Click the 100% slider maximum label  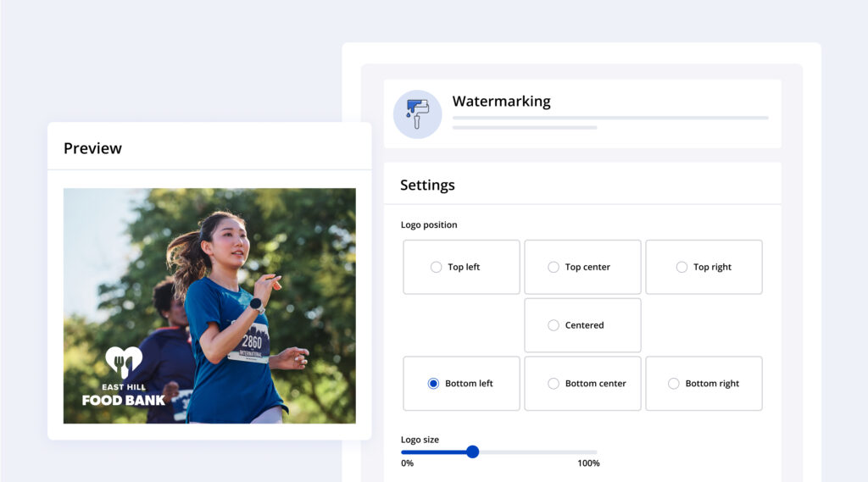[x=588, y=463]
